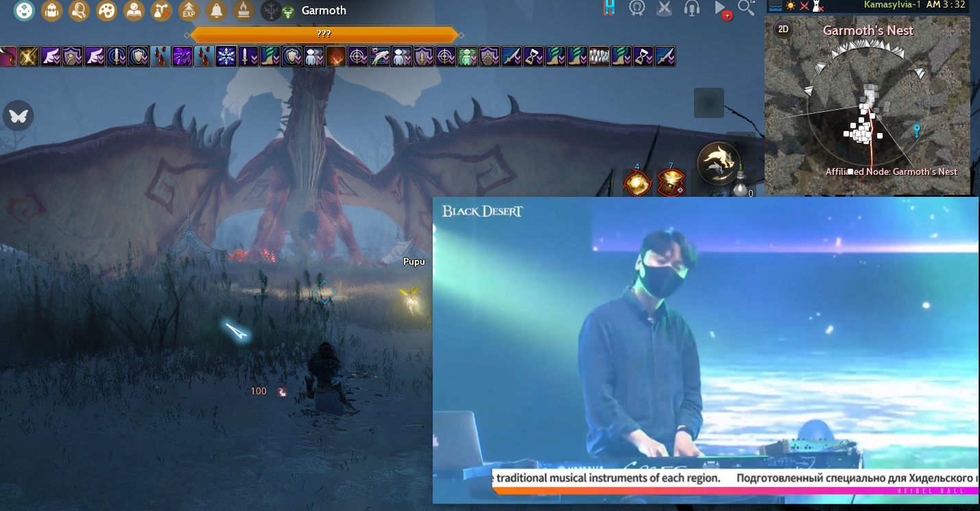Click the horseshoe medal icon
The image size is (980, 511).
tap(637, 8)
